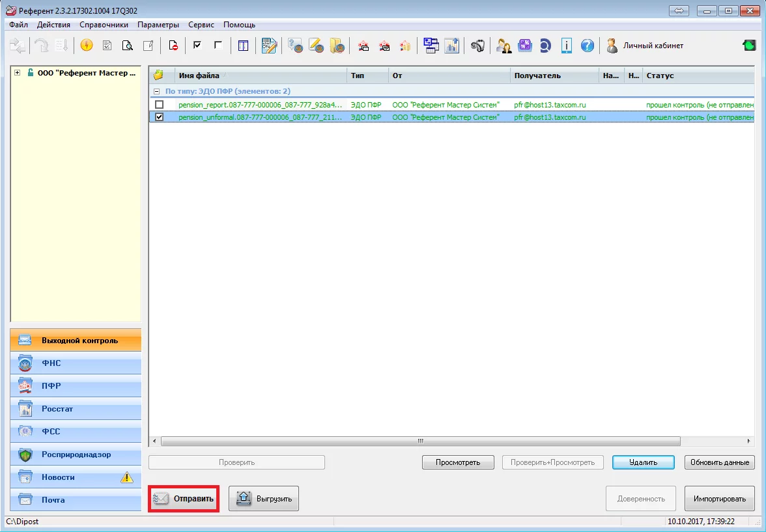Click the dual-screen calendar toolbar icon
Viewport: 766px width, 532px height.
431,46
